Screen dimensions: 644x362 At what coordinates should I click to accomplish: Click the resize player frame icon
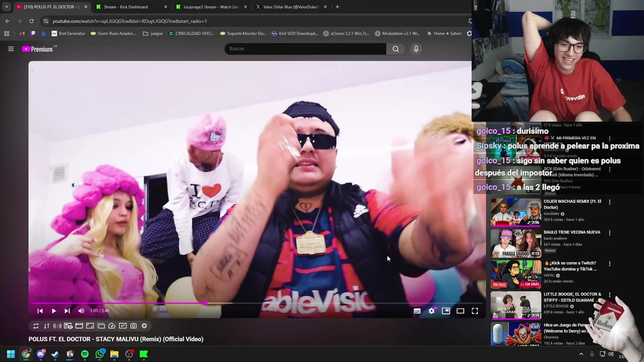(90, 326)
